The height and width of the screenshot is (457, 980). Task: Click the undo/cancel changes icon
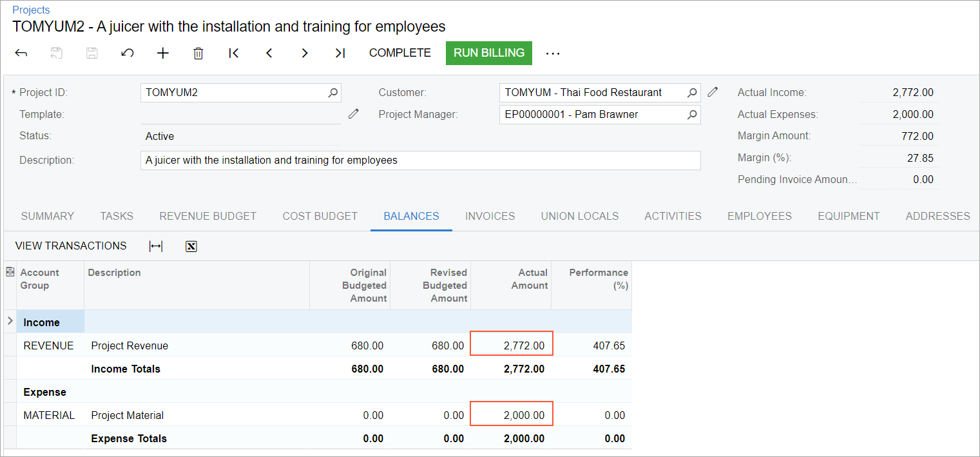point(128,53)
